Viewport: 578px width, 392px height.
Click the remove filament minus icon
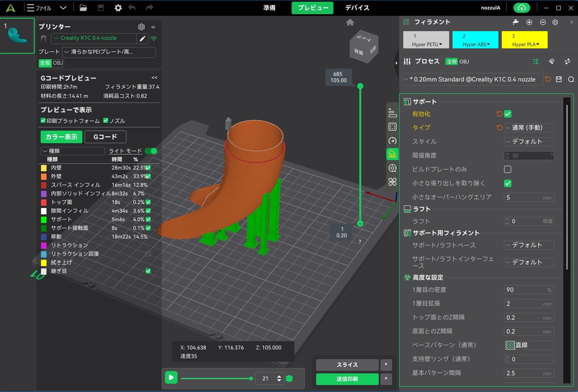(543, 22)
